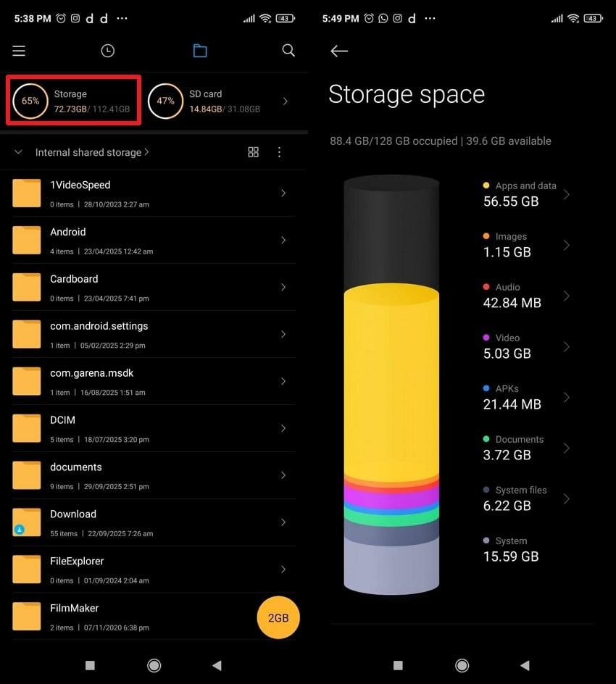Screen dimensions: 616x684
Task: Tap the 2GB floating badge
Action: [x=278, y=617]
